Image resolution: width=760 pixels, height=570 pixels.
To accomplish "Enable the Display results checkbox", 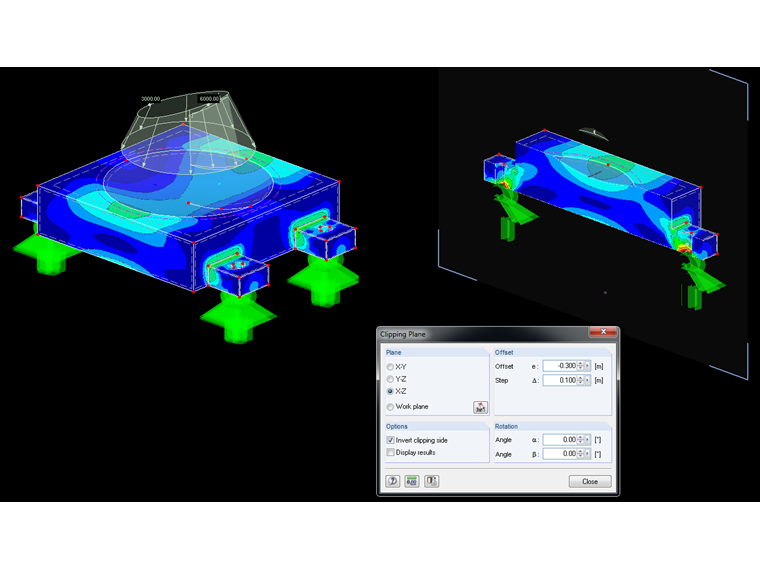I will [390, 452].
